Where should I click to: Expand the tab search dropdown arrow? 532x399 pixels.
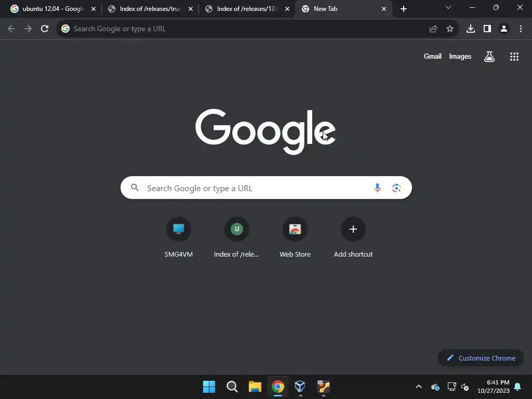(x=448, y=7)
